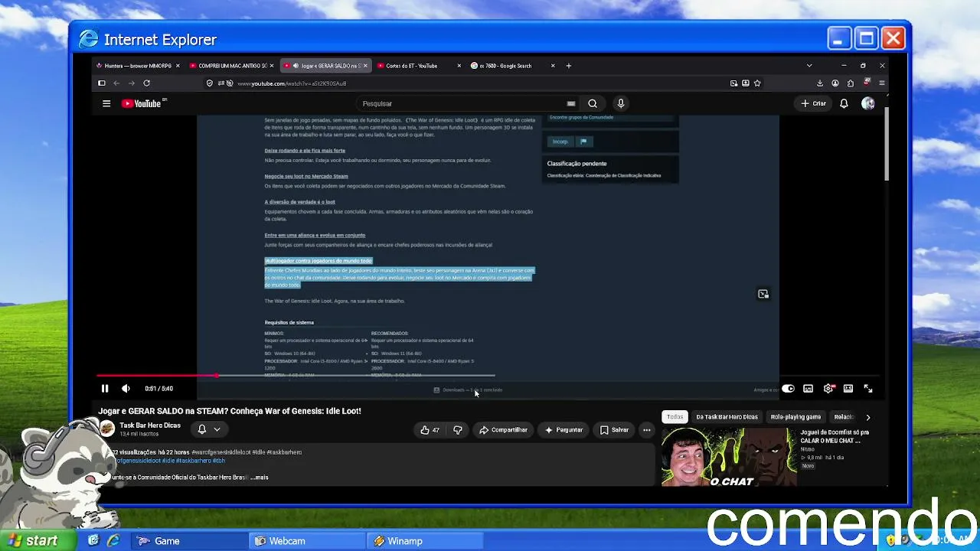Open the Game taskbar window
Image resolution: width=980 pixels, height=551 pixels.
189,541
